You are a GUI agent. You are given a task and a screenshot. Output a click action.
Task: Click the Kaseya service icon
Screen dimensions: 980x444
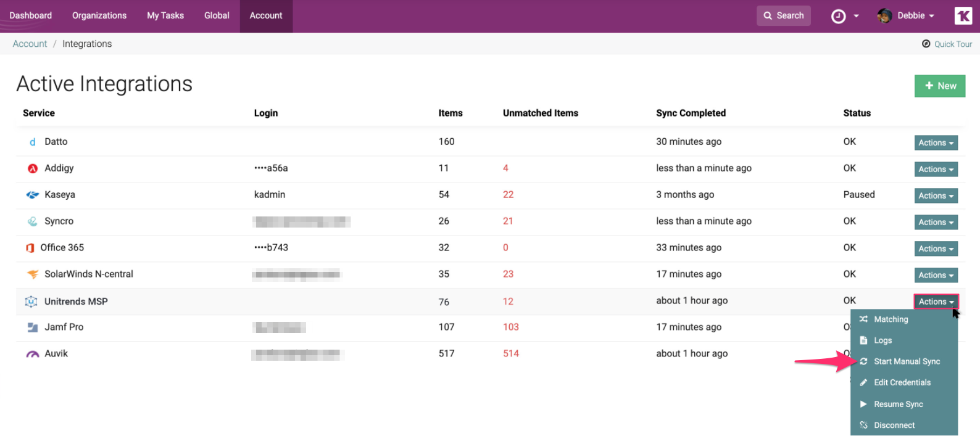(x=33, y=195)
